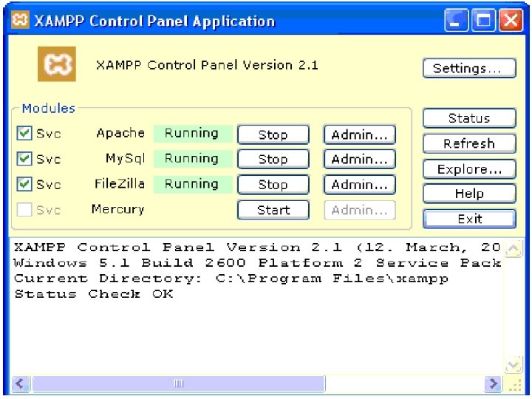This screenshot has width=532, height=399.
Task: Click the Modules group label
Action: click(48, 108)
